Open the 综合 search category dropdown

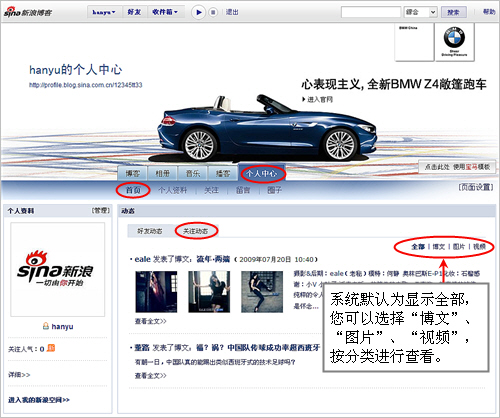[x=420, y=12]
